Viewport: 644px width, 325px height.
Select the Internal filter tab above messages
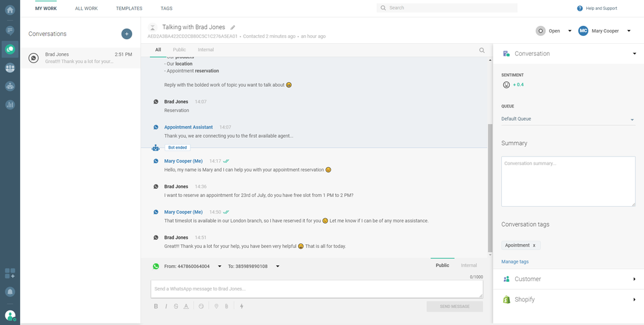pos(206,50)
